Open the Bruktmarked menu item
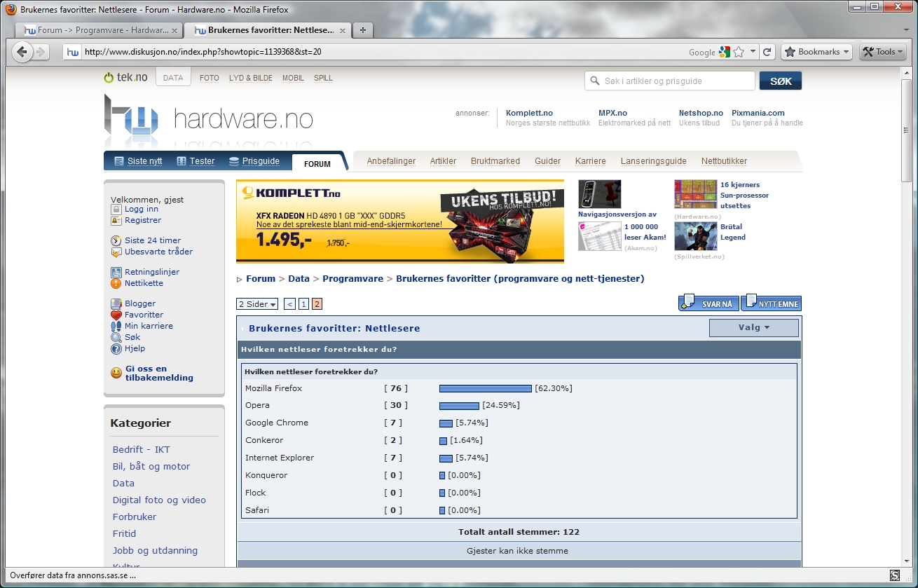 [x=495, y=161]
